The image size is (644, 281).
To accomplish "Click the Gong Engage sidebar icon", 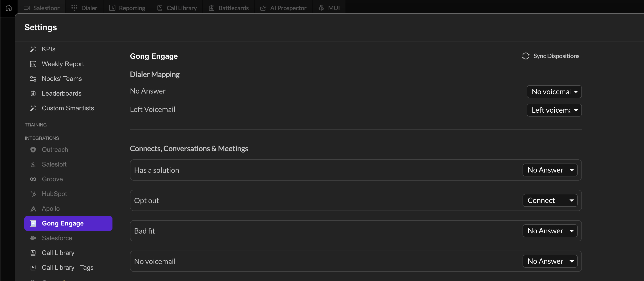I will pos(33,223).
